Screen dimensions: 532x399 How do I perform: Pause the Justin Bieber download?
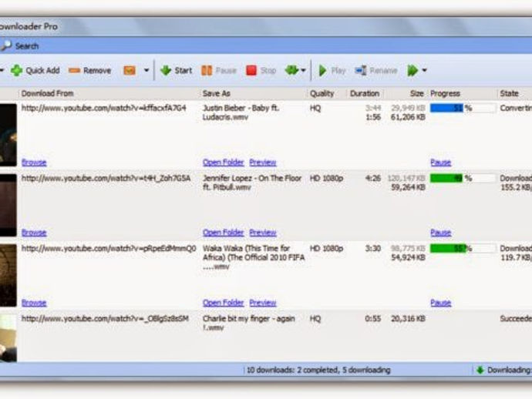pyautogui.click(x=440, y=163)
